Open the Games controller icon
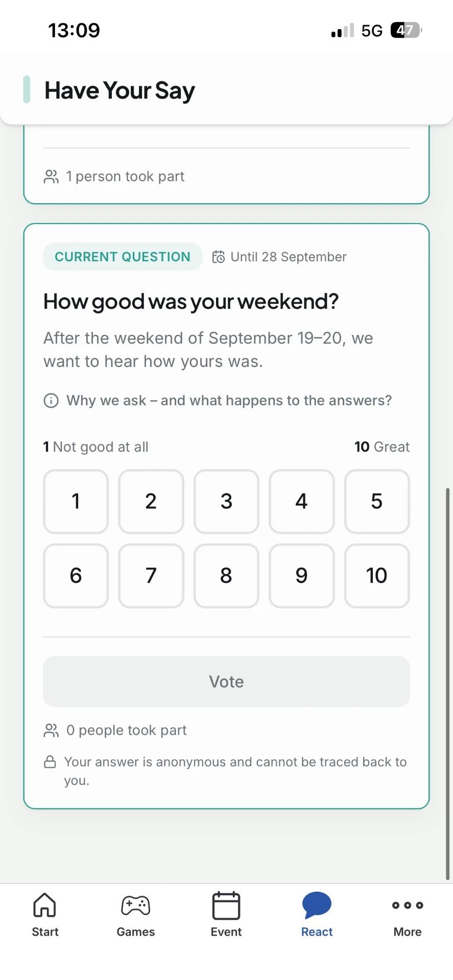The height and width of the screenshot is (980, 453). 135,905
